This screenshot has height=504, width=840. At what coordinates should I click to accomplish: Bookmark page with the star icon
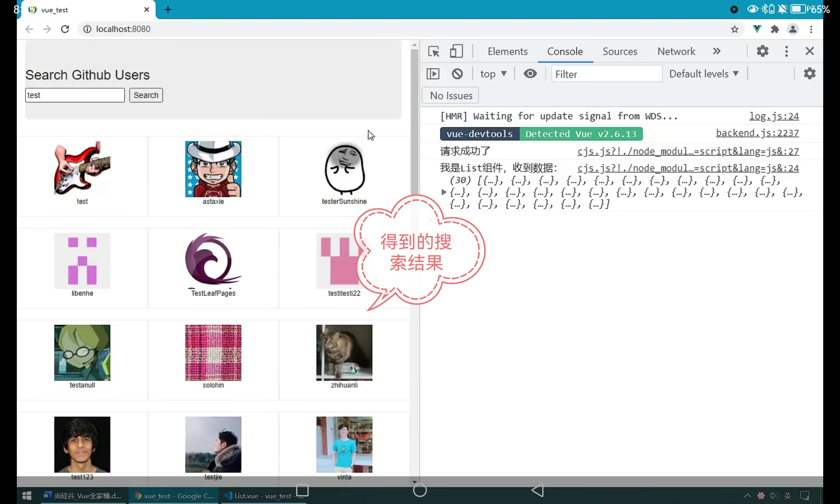(734, 29)
